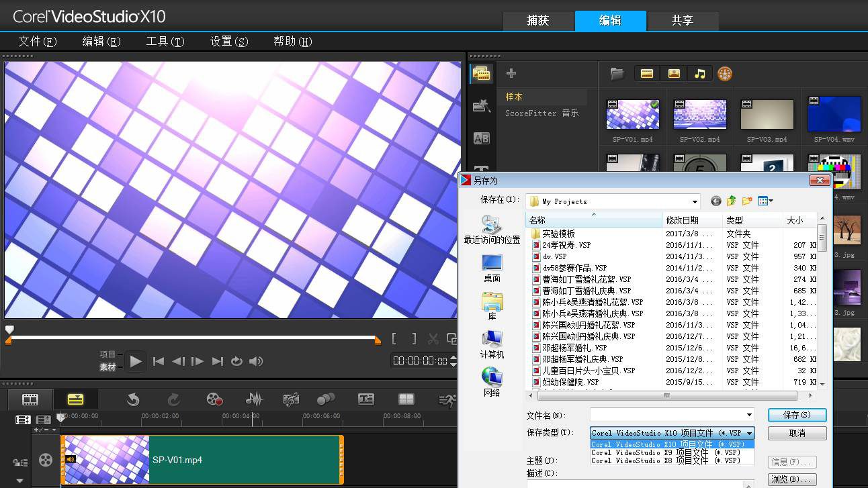This screenshot has width=868, height=488.
Task: Toggle ripple editing on the video track
Action: click(20, 462)
